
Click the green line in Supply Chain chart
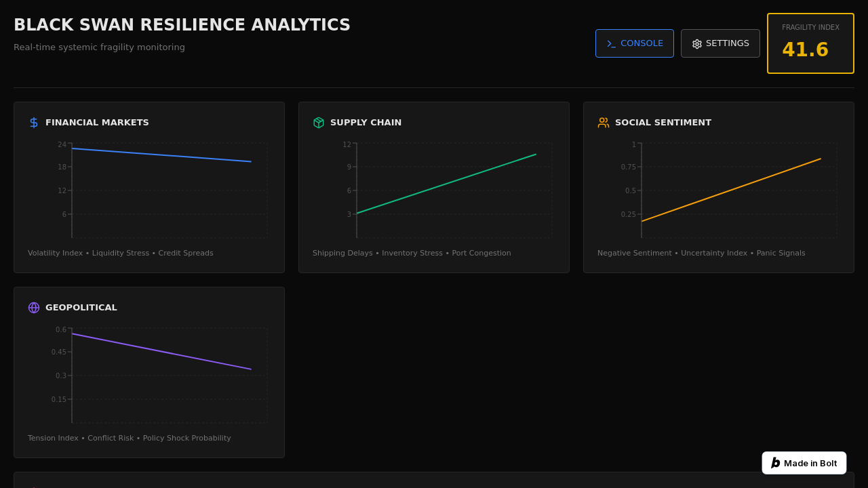[446, 184]
